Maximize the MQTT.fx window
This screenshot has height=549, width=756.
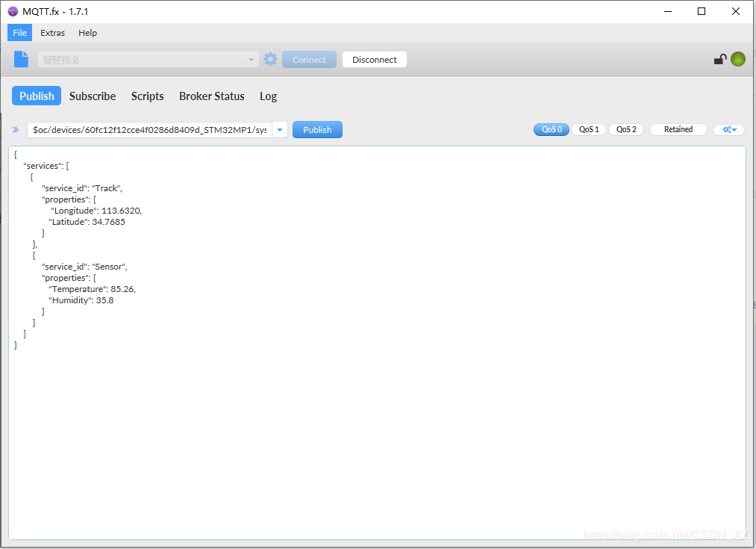click(x=702, y=11)
